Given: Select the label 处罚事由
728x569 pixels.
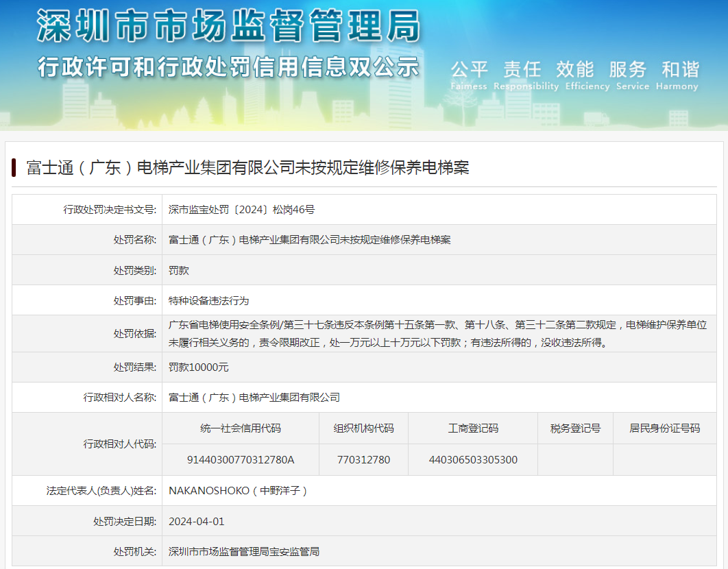Looking at the screenshot, I should pyautogui.click(x=135, y=300).
